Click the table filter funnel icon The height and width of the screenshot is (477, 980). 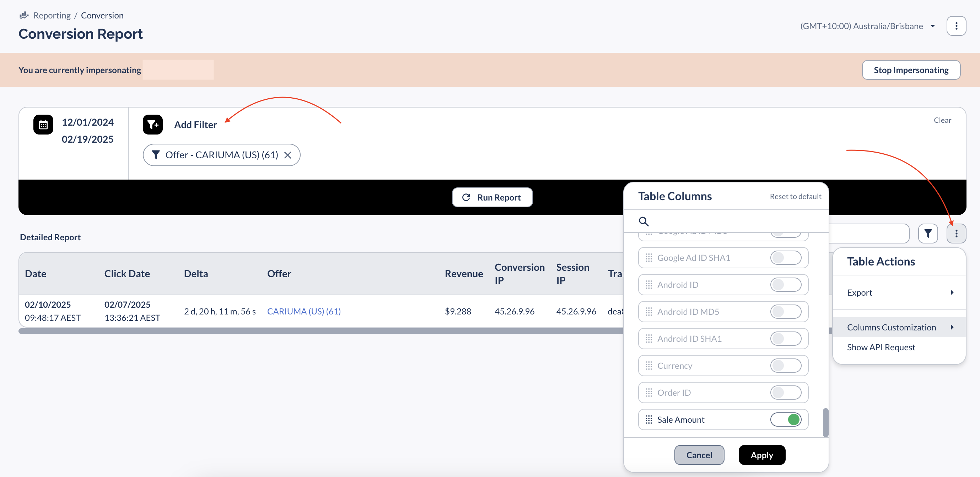(927, 234)
